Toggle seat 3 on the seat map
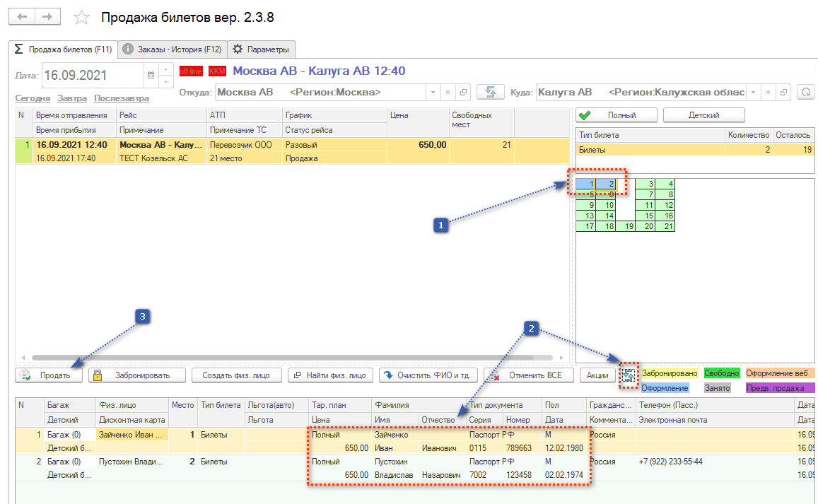Viewport: 818px width, 504px height. point(645,184)
